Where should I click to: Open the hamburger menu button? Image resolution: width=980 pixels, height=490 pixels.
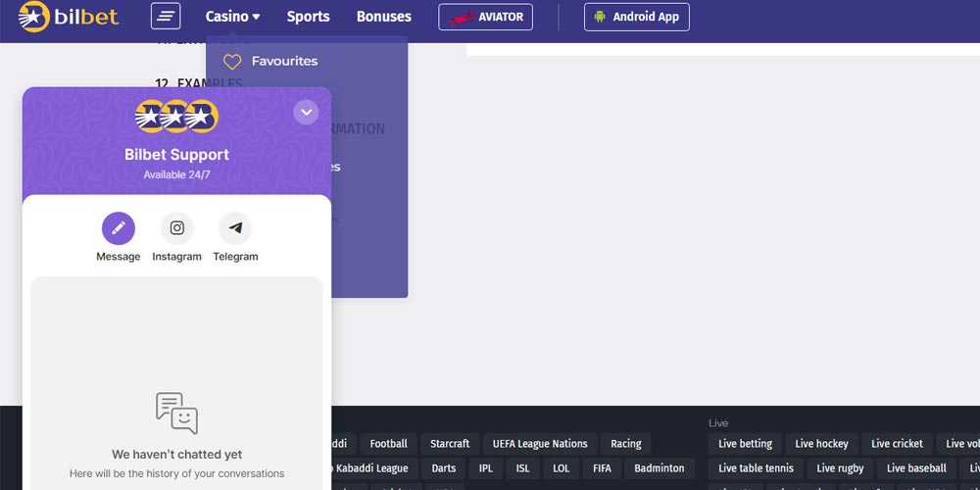tap(166, 17)
